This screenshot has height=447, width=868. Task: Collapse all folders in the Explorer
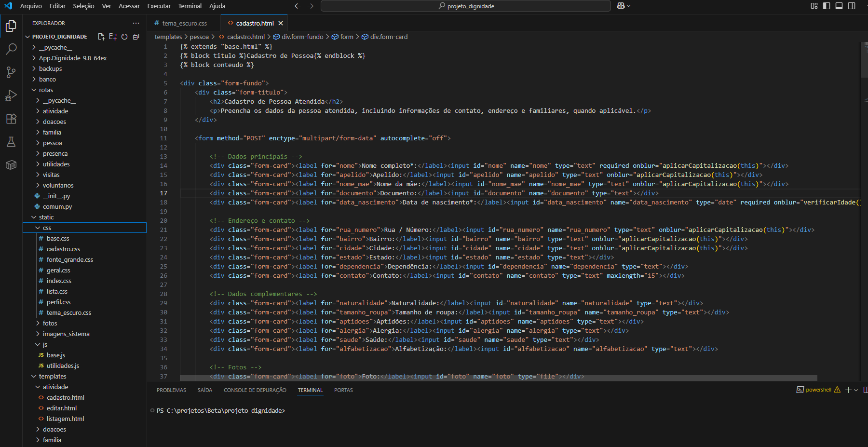pos(136,37)
